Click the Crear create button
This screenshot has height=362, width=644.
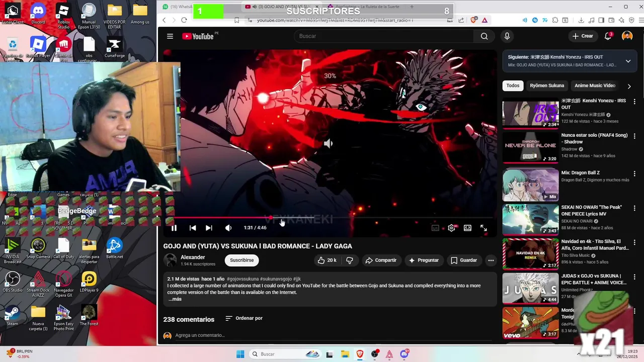(x=583, y=36)
